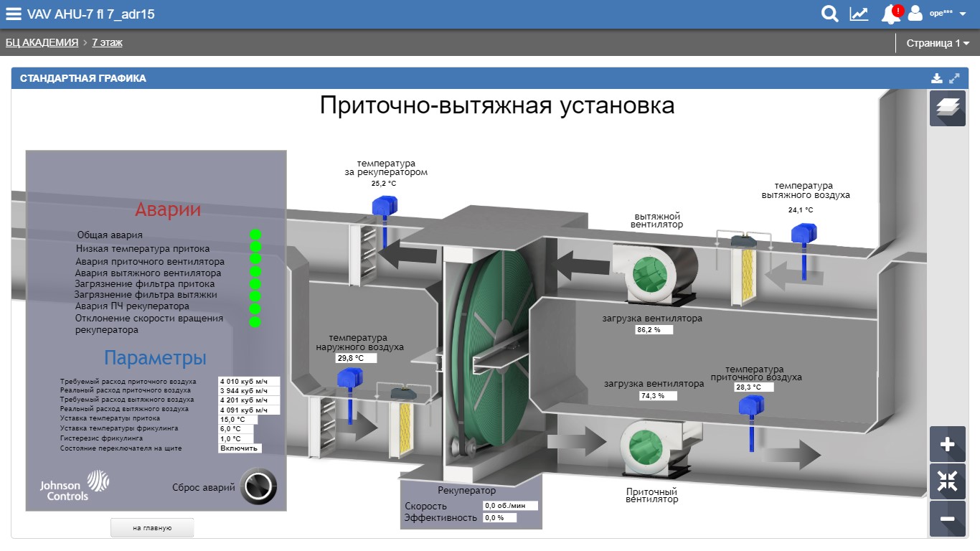Expand the graphic panel to fullscreen
The height and width of the screenshot is (551, 980).
pos(954,78)
